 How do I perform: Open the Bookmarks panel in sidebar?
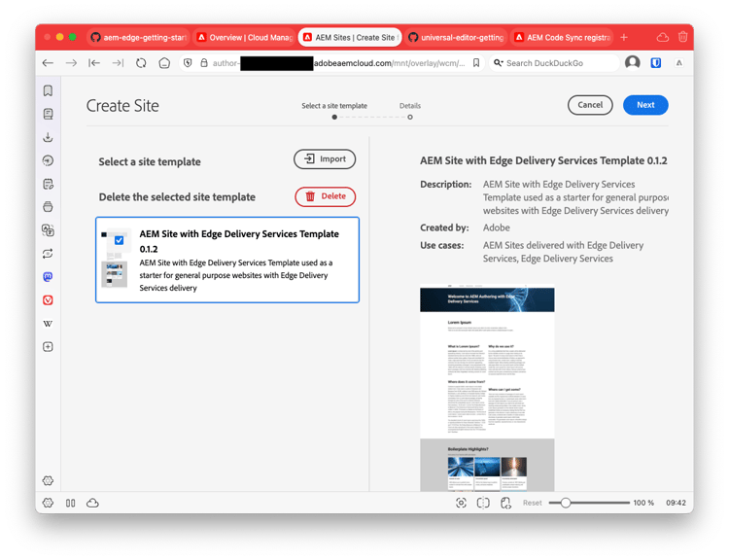click(48, 90)
